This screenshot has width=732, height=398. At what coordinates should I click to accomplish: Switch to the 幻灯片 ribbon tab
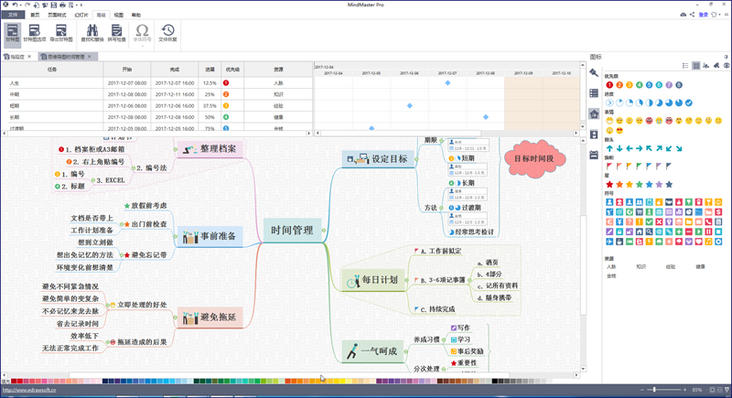coord(81,15)
